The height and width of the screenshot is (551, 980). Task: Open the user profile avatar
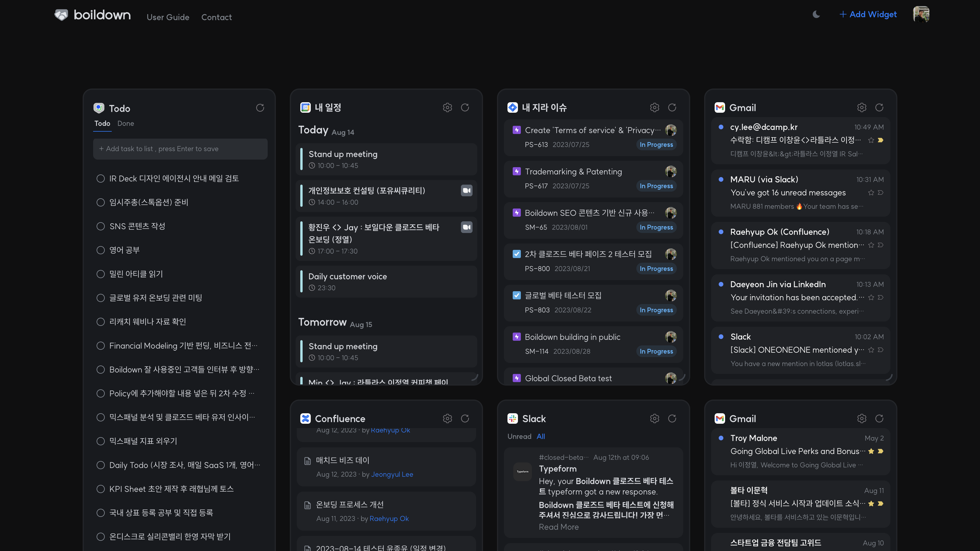tap(921, 15)
